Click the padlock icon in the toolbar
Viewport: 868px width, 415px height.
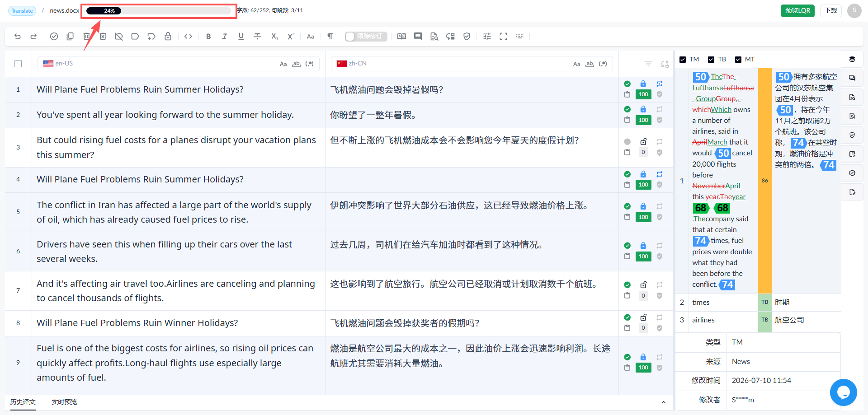(168, 37)
